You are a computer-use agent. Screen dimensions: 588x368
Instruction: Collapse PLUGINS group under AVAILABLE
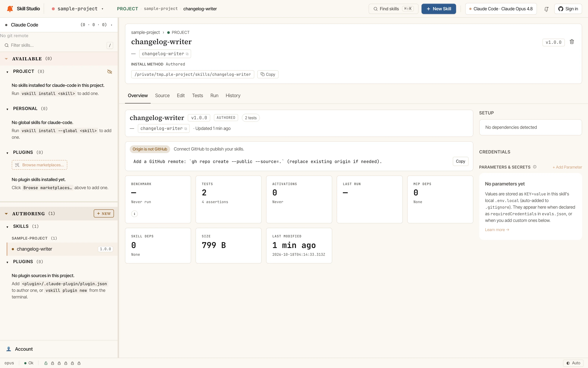(7, 153)
